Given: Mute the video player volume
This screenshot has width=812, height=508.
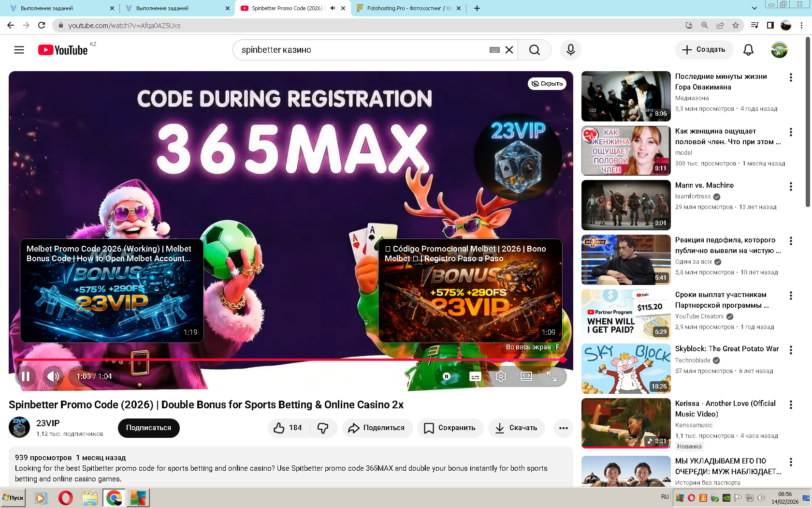Looking at the screenshot, I should (x=53, y=376).
